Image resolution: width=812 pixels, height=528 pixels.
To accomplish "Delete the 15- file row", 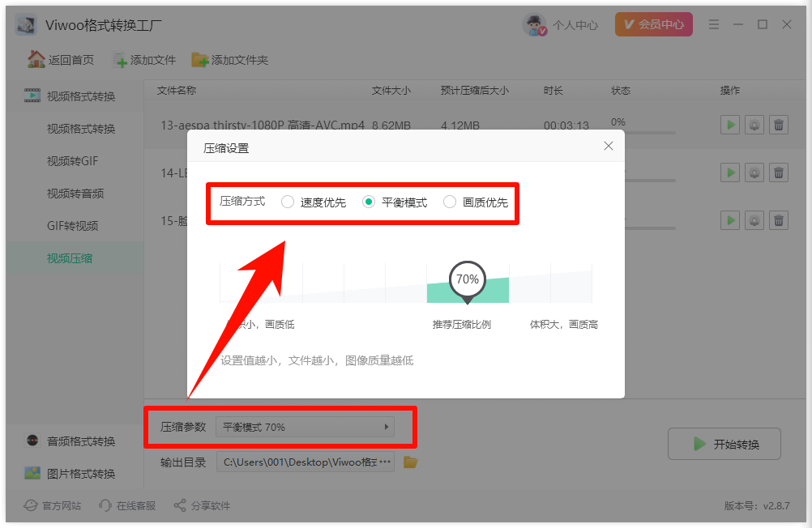I will (x=778, y=220).
